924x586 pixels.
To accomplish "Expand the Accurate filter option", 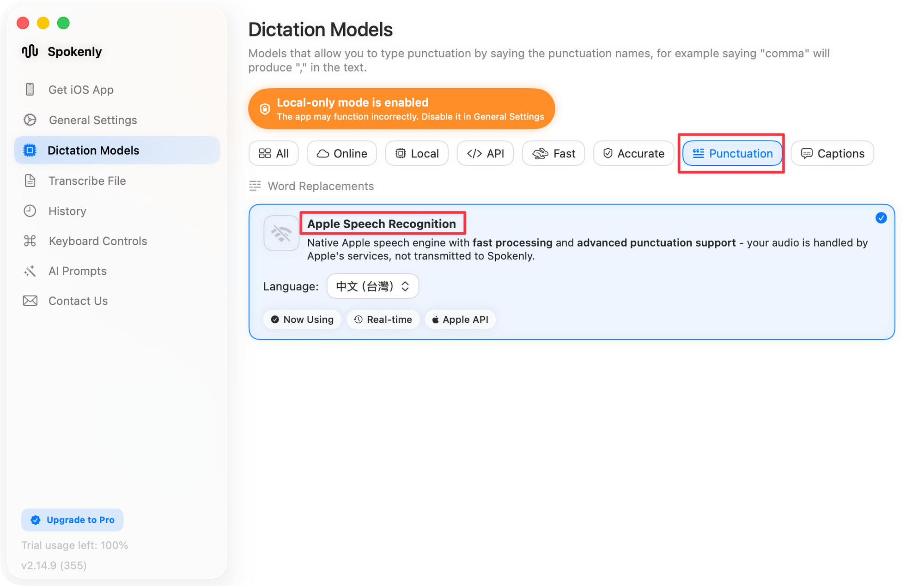I will pos(633,153).
